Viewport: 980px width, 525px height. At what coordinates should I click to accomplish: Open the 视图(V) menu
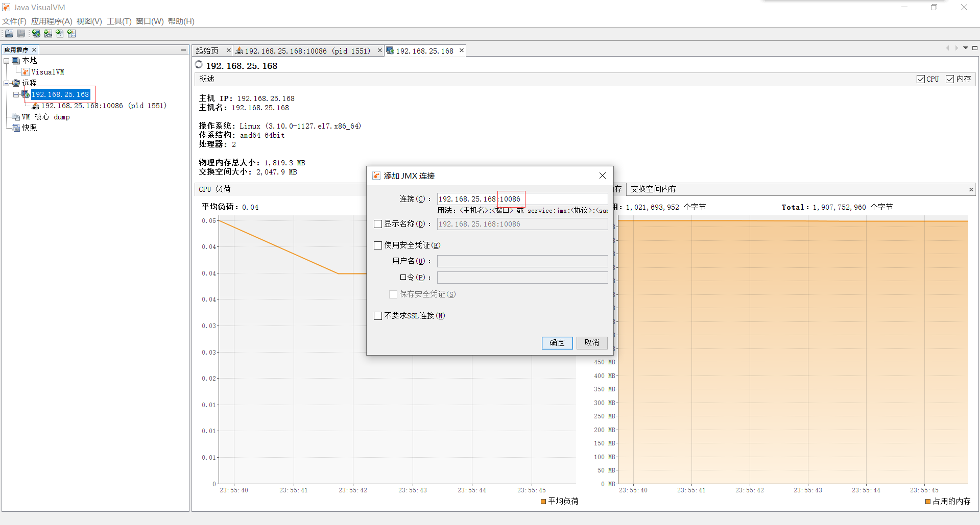pos(89,21)
